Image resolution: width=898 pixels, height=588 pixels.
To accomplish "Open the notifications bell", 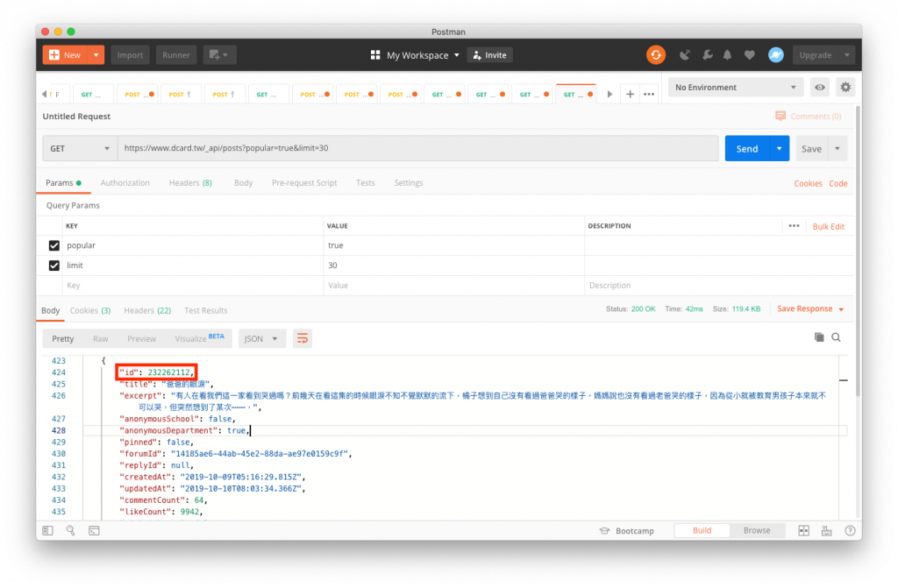I will pos(727,55).
